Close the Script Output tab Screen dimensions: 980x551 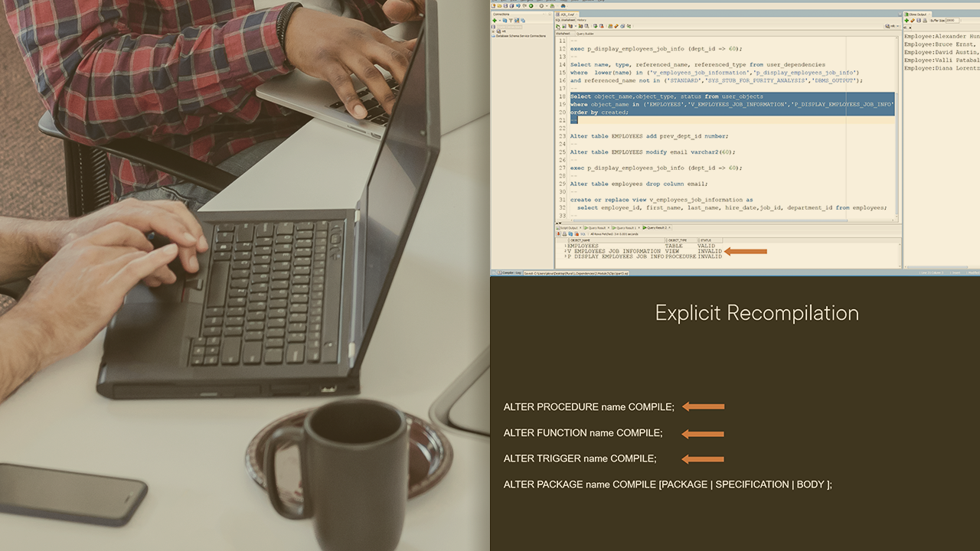pos(580,227)
